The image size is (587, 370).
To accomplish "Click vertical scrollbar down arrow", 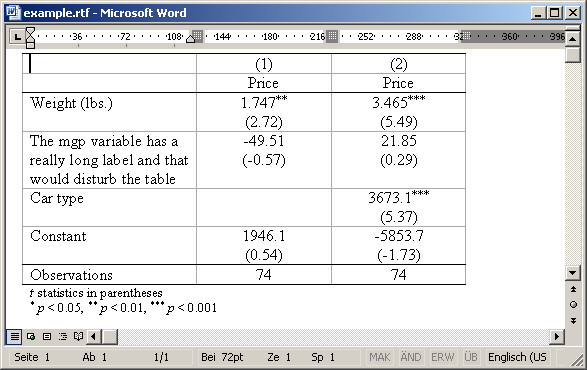I will pyautogui.click(x=573, y=273).
